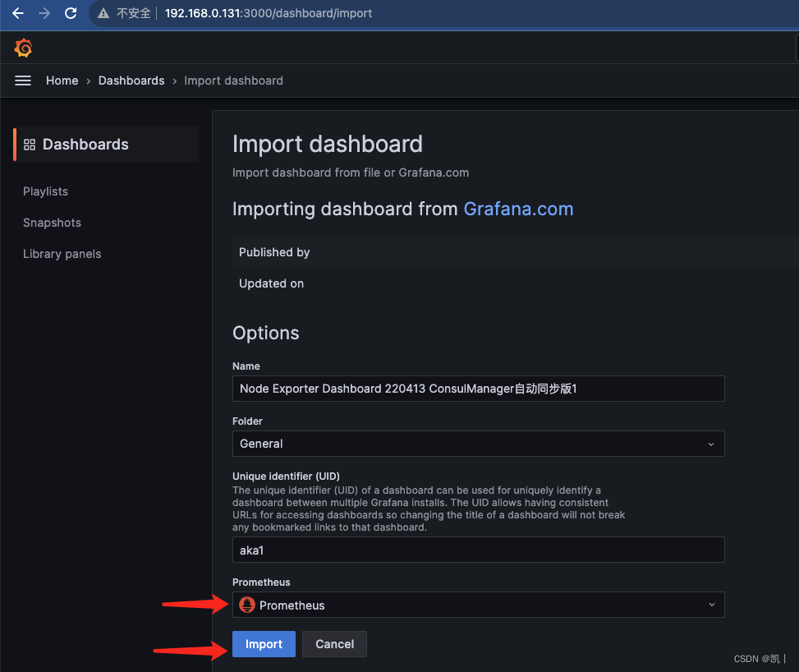Click the UID input field containing aka1
799x672 pixels.
[x=479, y=550]
